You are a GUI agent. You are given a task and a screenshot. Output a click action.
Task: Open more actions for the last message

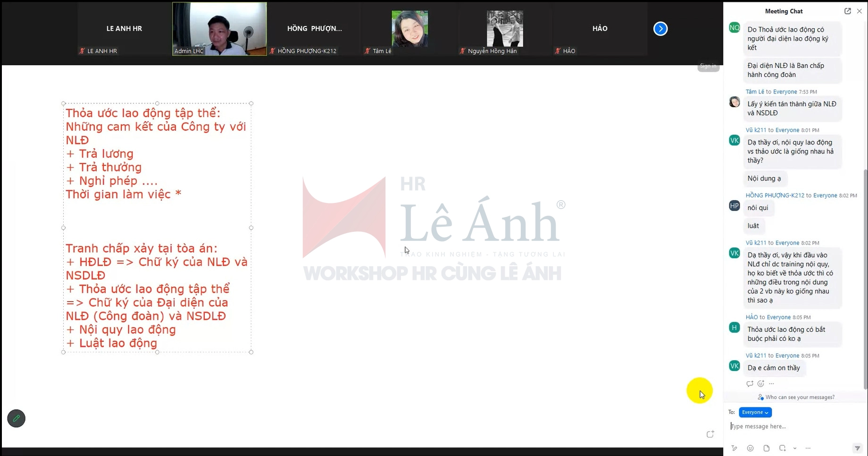pyautogui.click(x=772, y=384)
